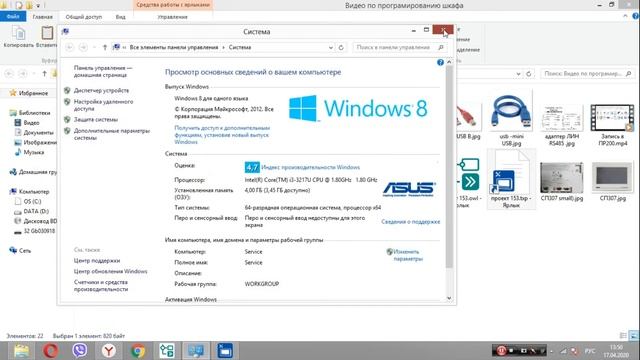Image resolution: width=640 pixels, height=360 pixels.
Task: Open Yandex browser from taskbar
Action: [x=109, y=351]
